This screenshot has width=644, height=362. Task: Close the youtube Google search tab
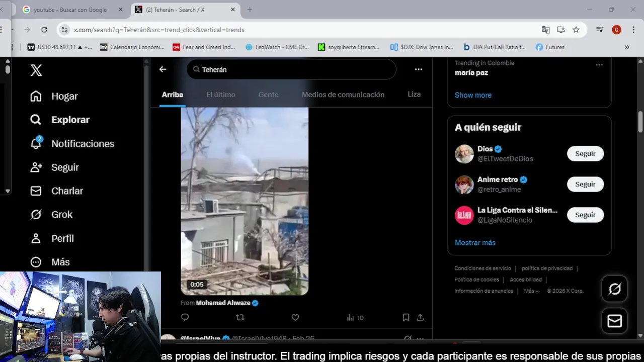120,10
